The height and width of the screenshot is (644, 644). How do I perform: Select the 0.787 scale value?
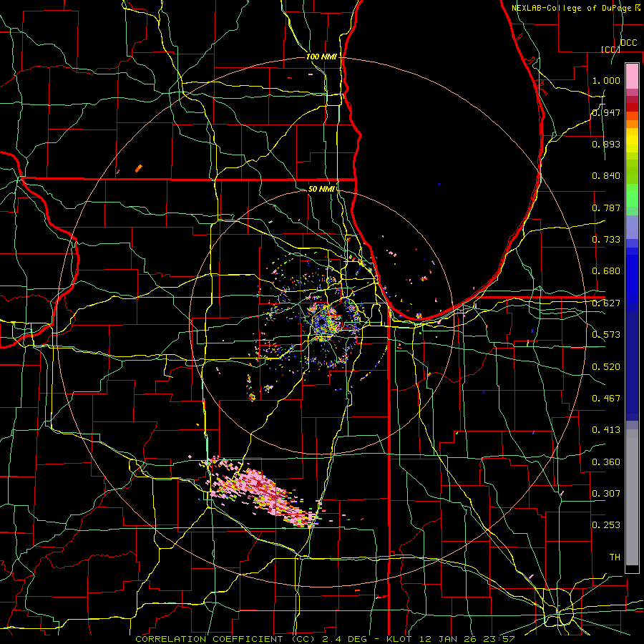tap(606, 208)
